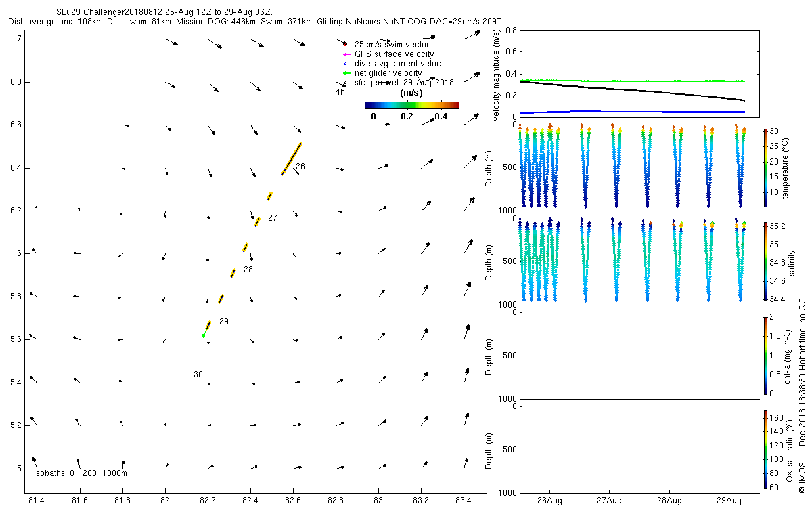
Task: Click the magenta GPS surface velocity legend marker
Action: 346,54
